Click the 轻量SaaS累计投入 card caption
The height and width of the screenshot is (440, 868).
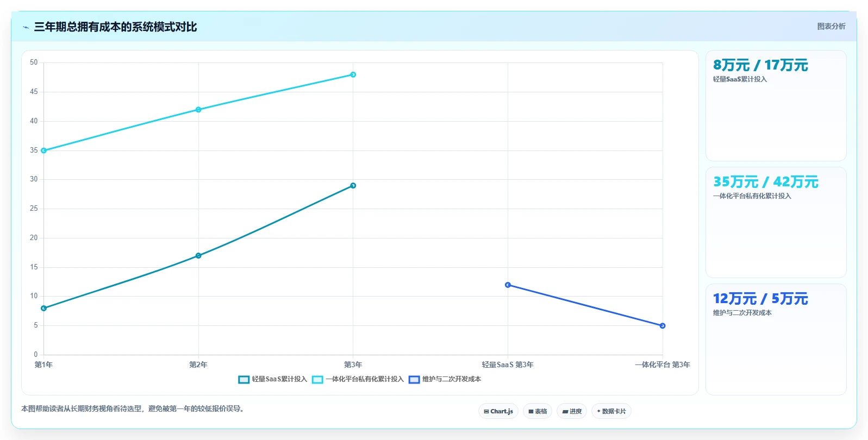click(x=740, y=79)
